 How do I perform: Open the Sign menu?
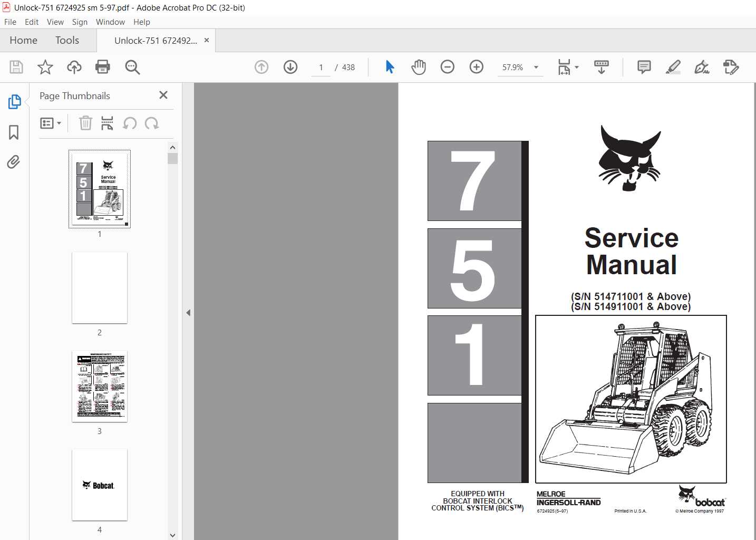pos(80,22)
